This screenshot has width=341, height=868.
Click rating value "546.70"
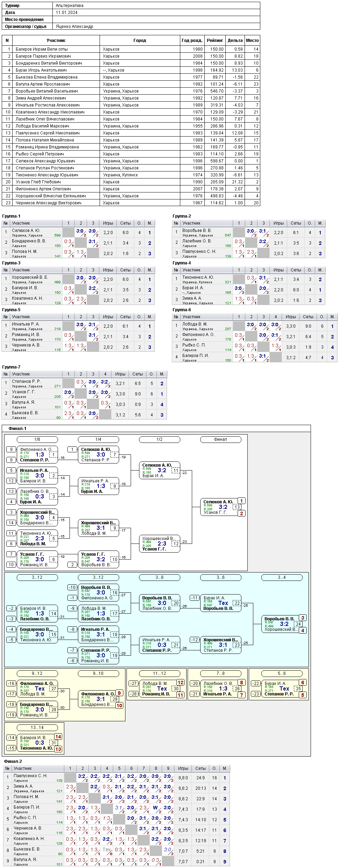217,91
